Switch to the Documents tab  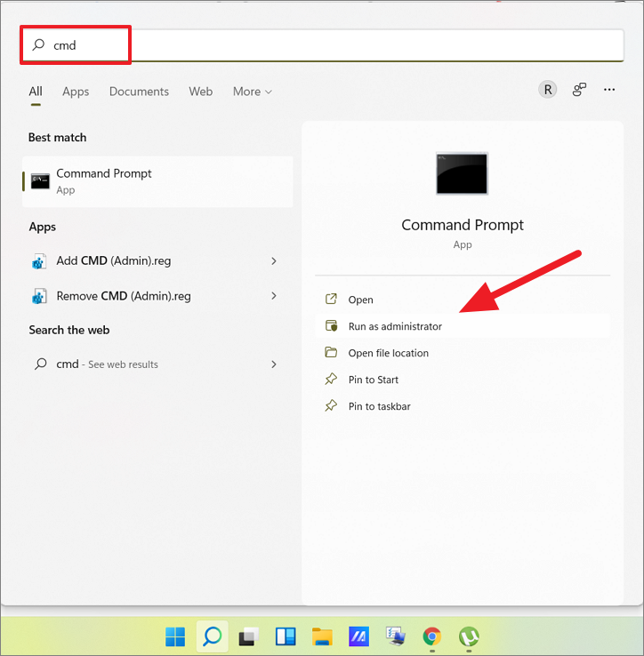[139, 92]
